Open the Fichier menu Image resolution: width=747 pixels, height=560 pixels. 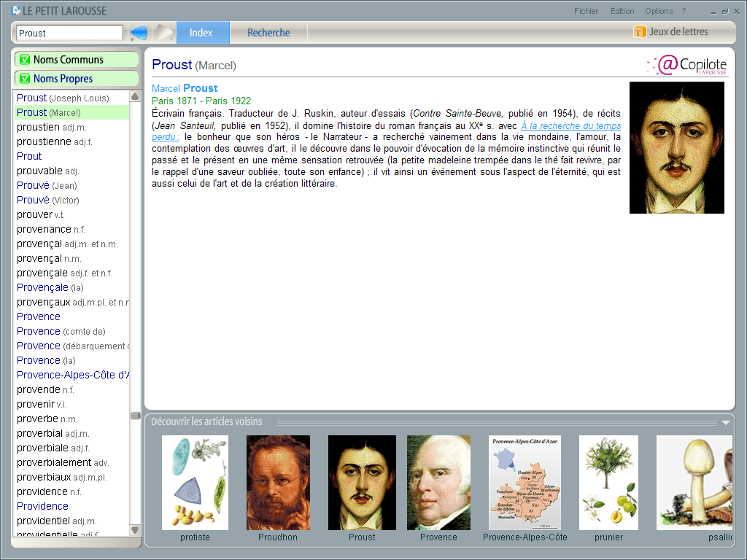pos(587,11)
